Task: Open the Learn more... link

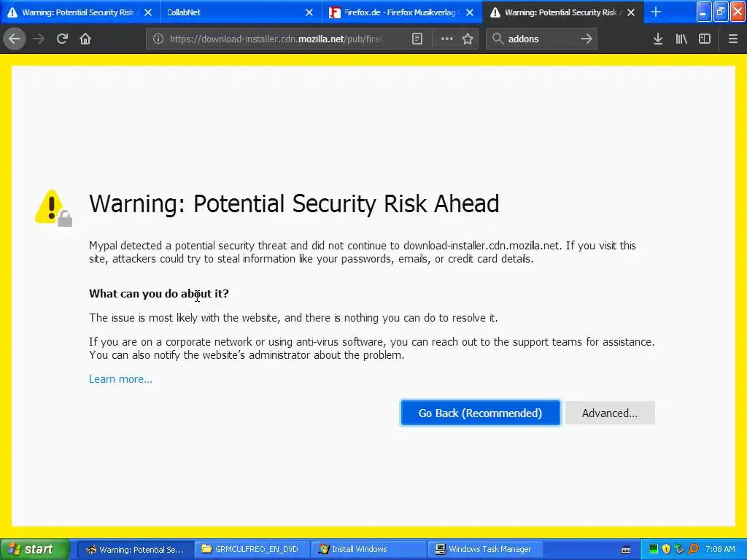Action: click(120, 379)
